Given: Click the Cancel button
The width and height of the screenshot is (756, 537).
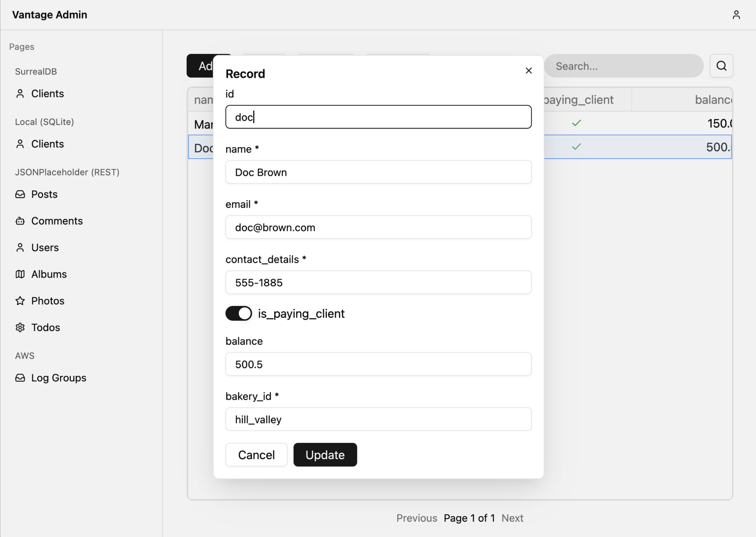Looking at the screenshot, I should click(x=257, y=455).
